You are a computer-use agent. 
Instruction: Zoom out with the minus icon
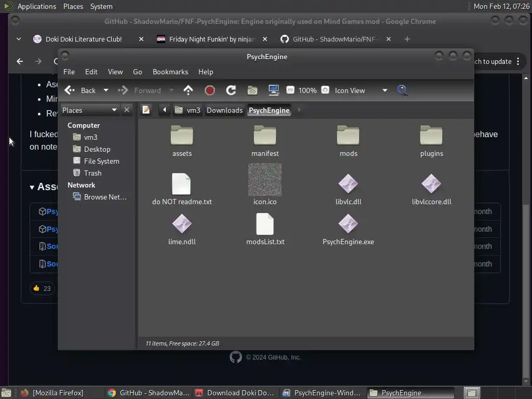pos(290,90)
